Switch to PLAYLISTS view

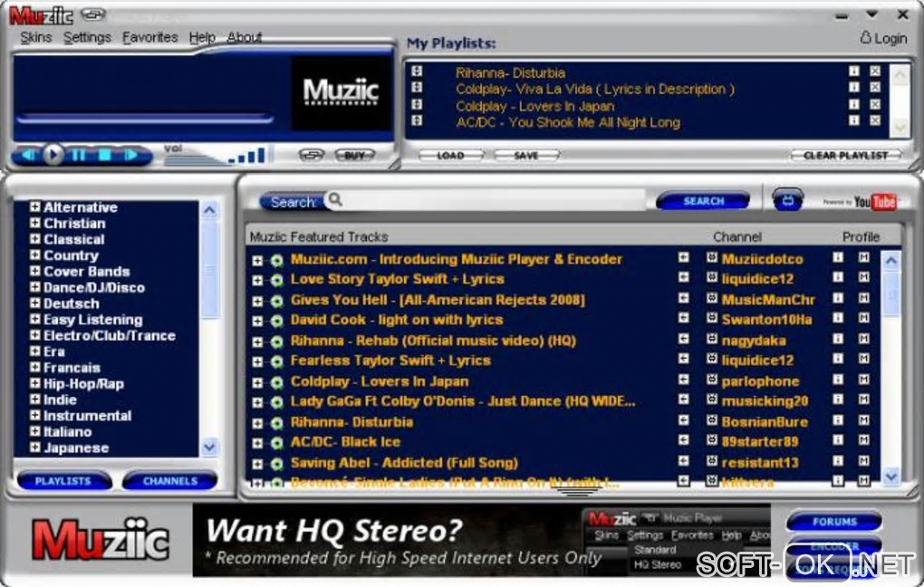pos(63,481)
